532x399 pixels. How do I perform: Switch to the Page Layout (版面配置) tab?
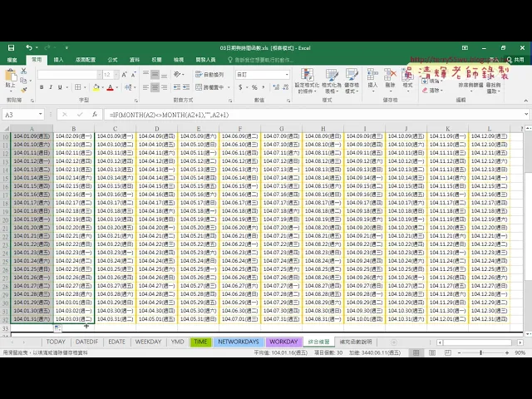[86, 60]
